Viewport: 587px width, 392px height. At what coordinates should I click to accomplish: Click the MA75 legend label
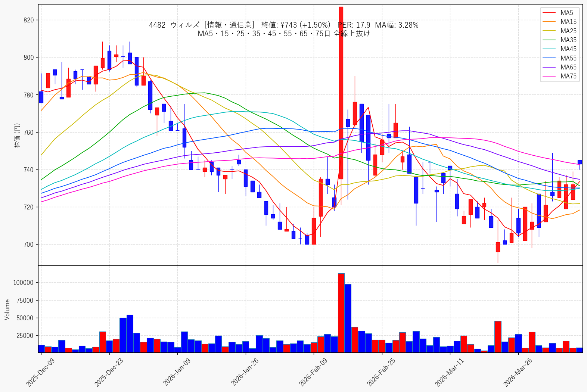[x=568, y=76]
